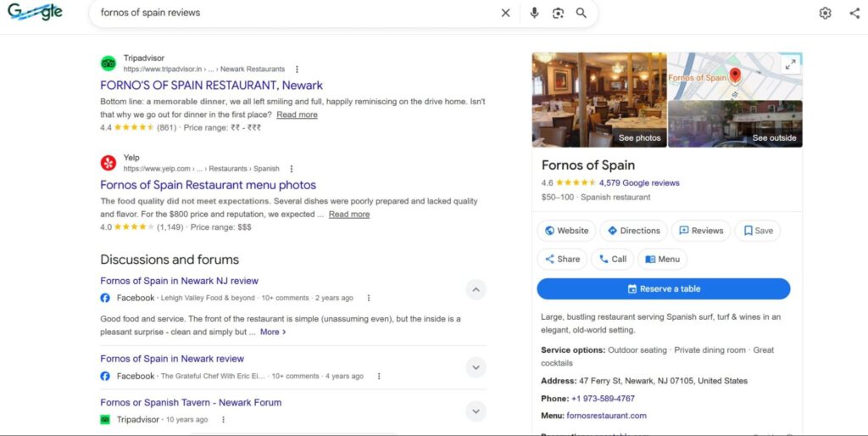Clear the search box with X icon
Viewport: 868px width, 436px height.
tap(506, 13)
